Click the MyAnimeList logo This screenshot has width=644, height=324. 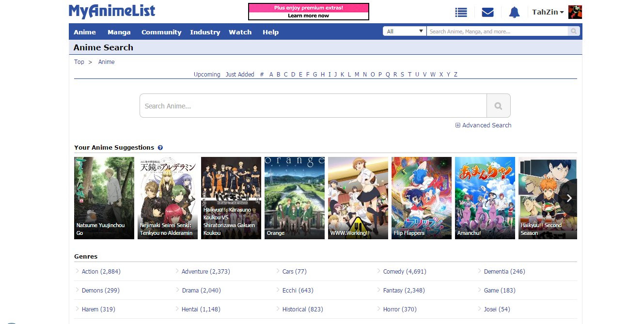(x=112, y=11)
